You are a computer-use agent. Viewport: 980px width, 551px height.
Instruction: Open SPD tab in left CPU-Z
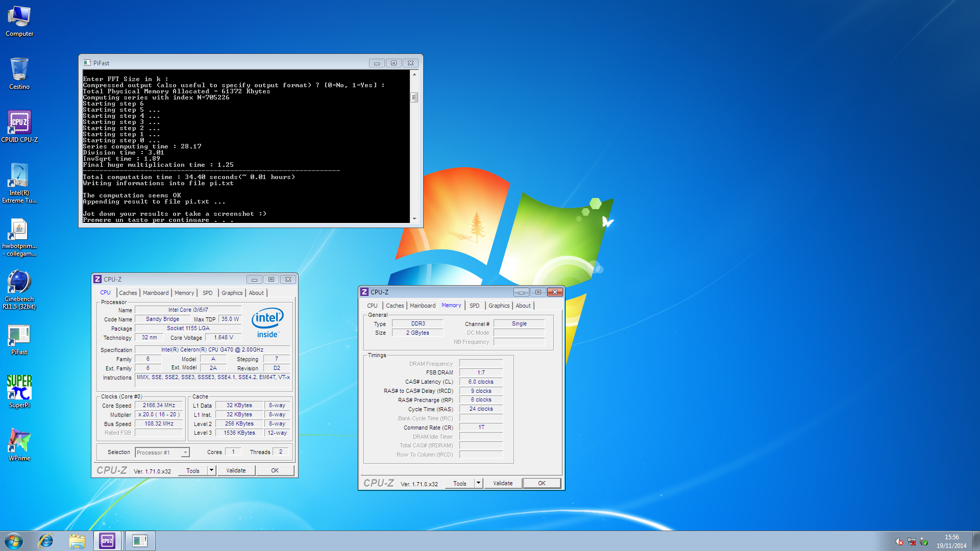(207, 293)
